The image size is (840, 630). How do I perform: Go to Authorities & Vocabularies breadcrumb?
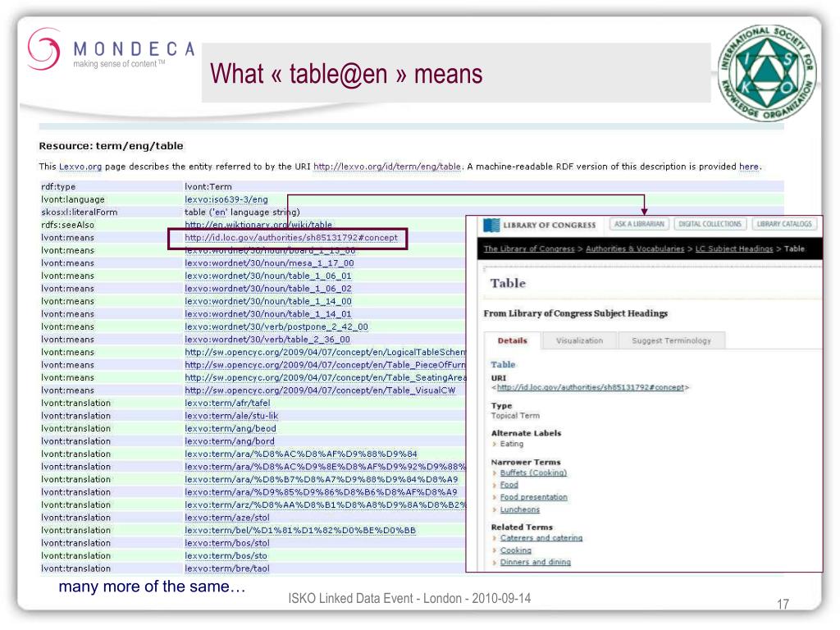635,249
